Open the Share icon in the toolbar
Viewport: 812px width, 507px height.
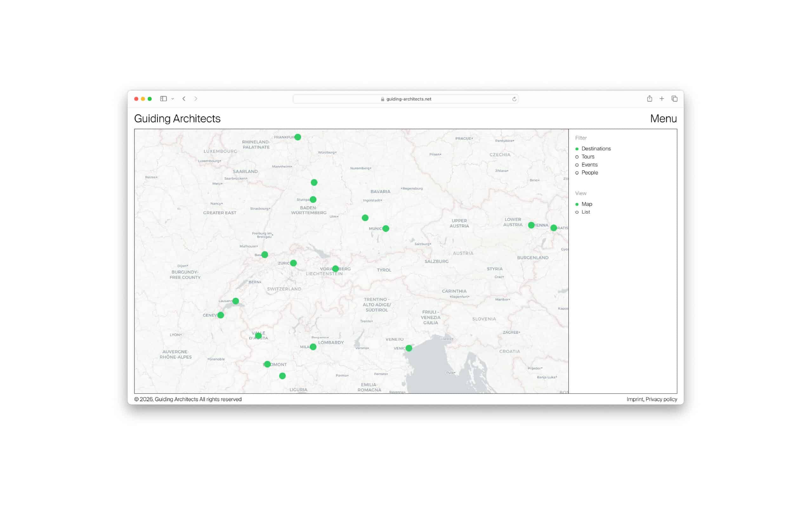click(650, 99)
